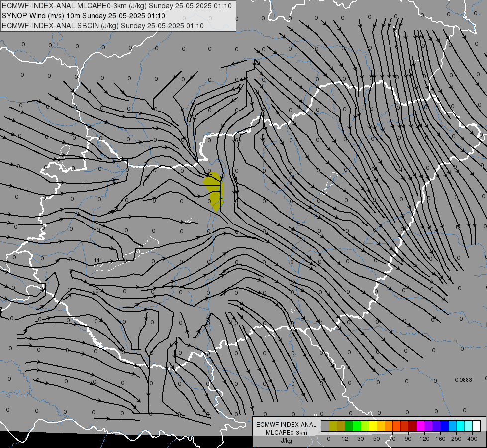The image size is (487, 448).
Task: Click the legend tick value 12
Action: 345,439
